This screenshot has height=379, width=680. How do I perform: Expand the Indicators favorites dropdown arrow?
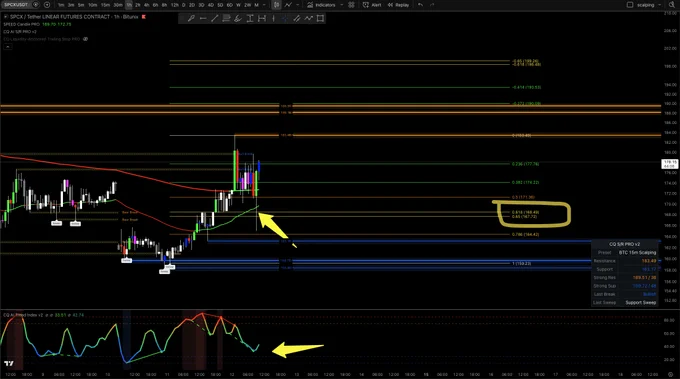pos(341,5)
